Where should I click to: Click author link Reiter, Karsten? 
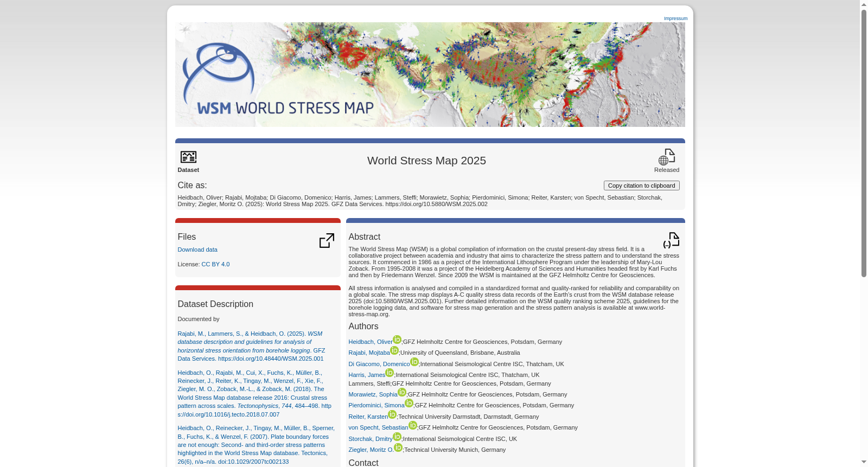click(x=368, y=417)
